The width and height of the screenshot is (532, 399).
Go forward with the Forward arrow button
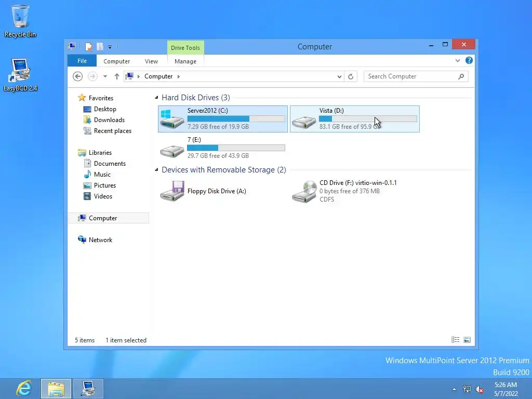(x=92, y=76)
